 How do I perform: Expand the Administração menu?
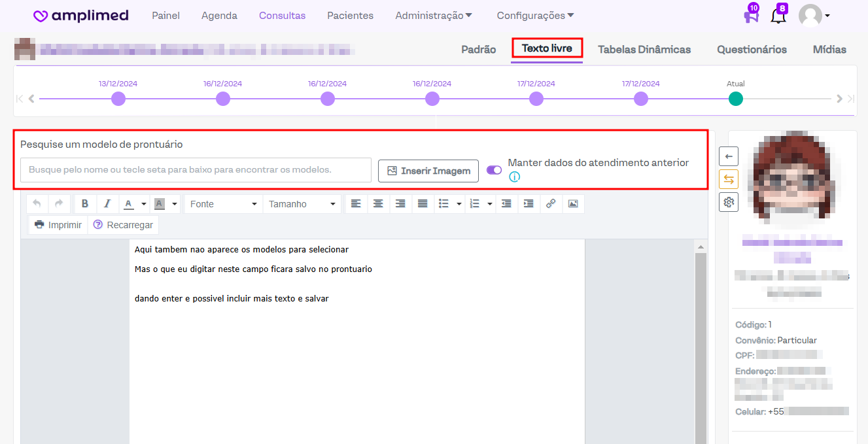coord(434,16)
